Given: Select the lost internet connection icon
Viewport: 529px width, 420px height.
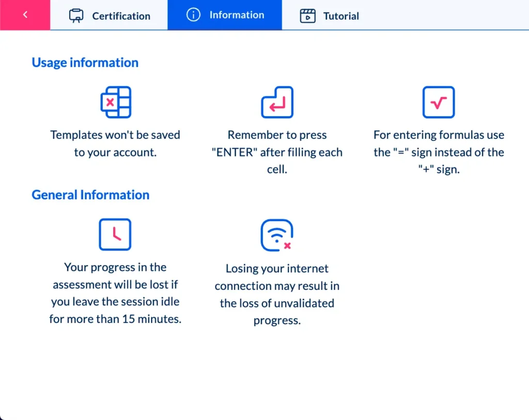Looking at the screenshot, I should click(x=277, y=234).
